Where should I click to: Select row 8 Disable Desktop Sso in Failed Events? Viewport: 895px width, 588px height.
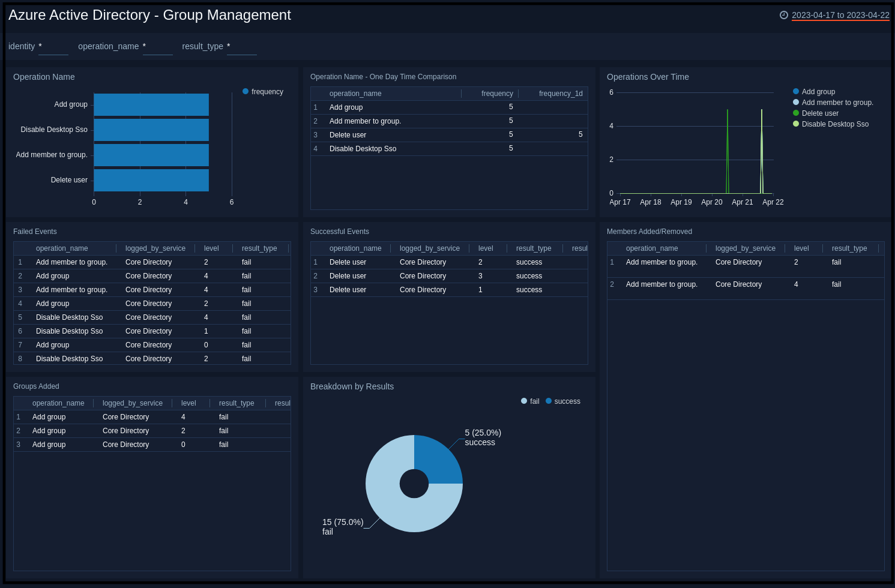(x=152, y=359)
